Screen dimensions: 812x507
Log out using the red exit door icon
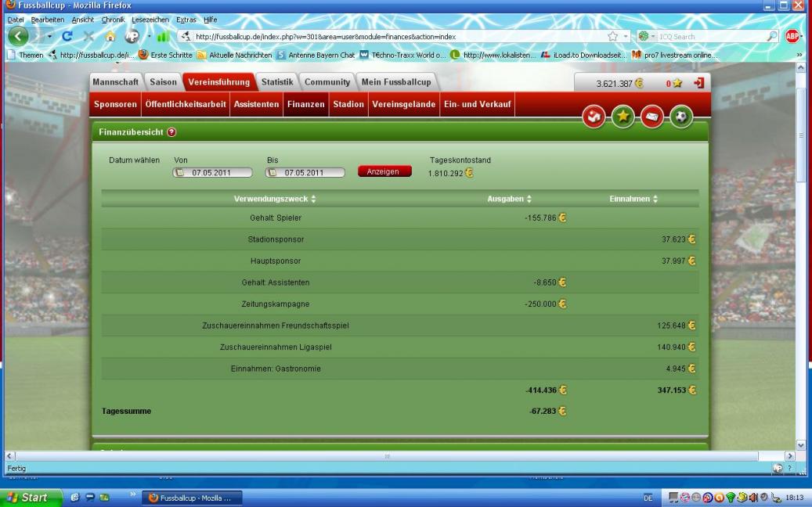[699, 83]
